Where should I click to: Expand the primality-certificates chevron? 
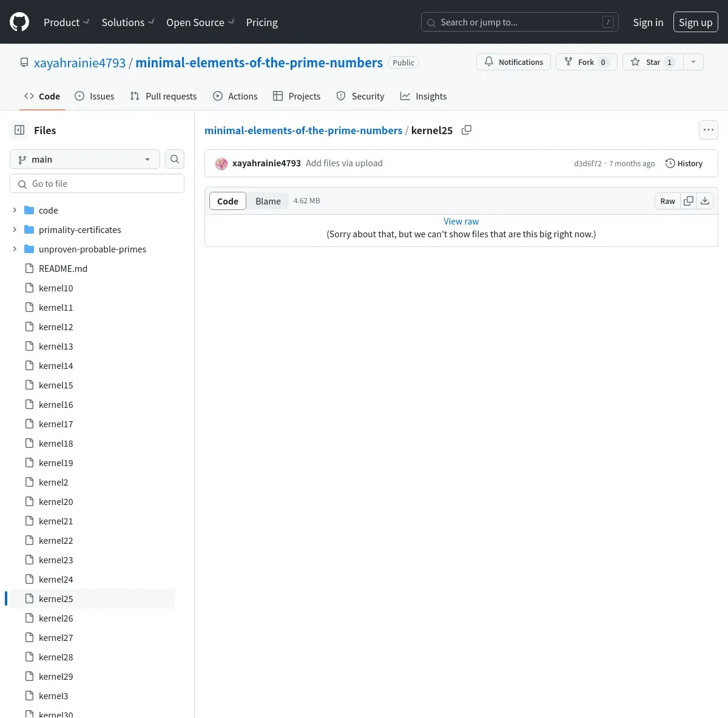pos(15,229)
